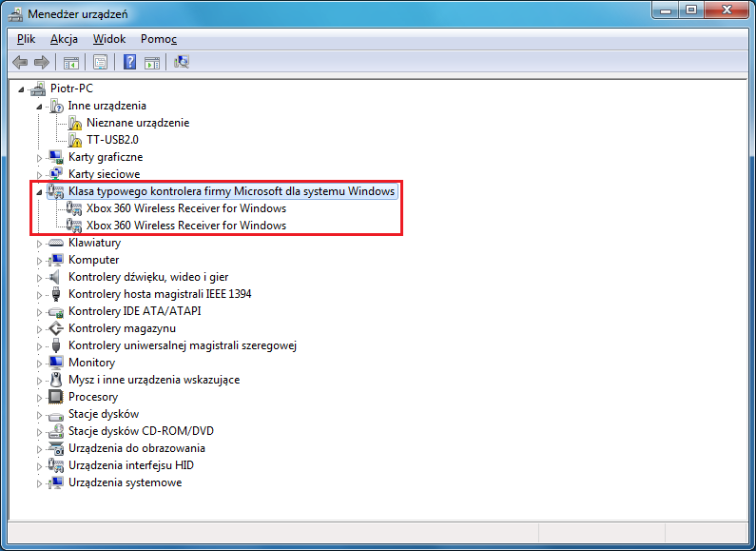Expand Kontrolery dźwięku, wideo i gier
756x551 pixels.
pyautogui.click(x=40, y=278)
